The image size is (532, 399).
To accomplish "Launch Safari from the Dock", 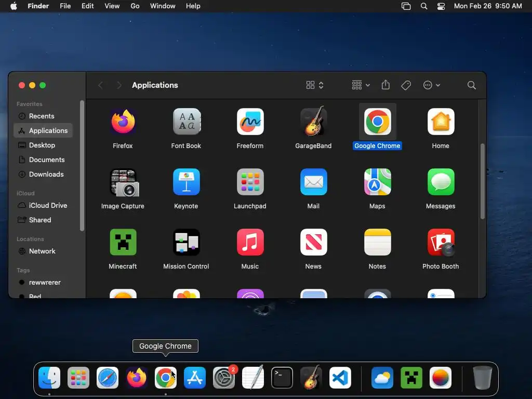I will (108, 378).
